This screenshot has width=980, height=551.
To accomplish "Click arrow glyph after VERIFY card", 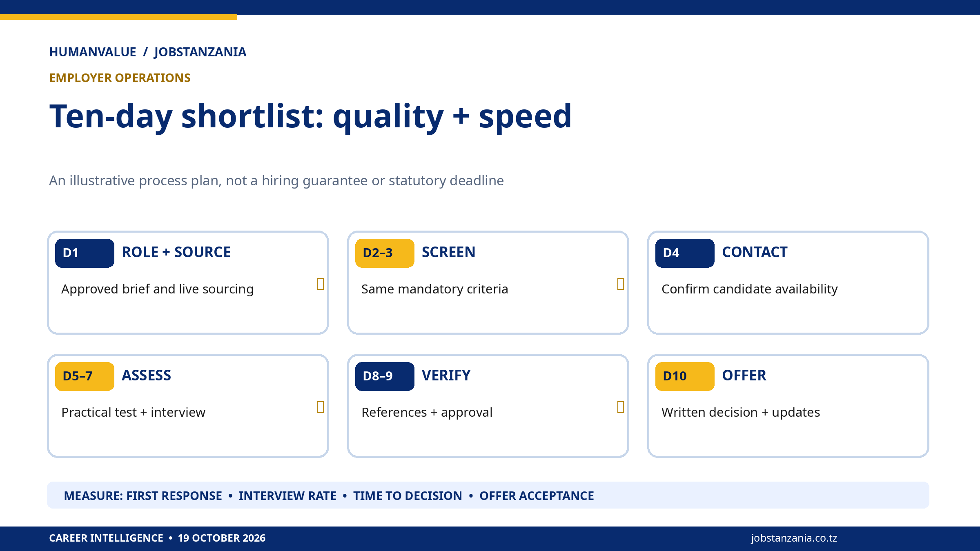I will [x=621, y=407].
